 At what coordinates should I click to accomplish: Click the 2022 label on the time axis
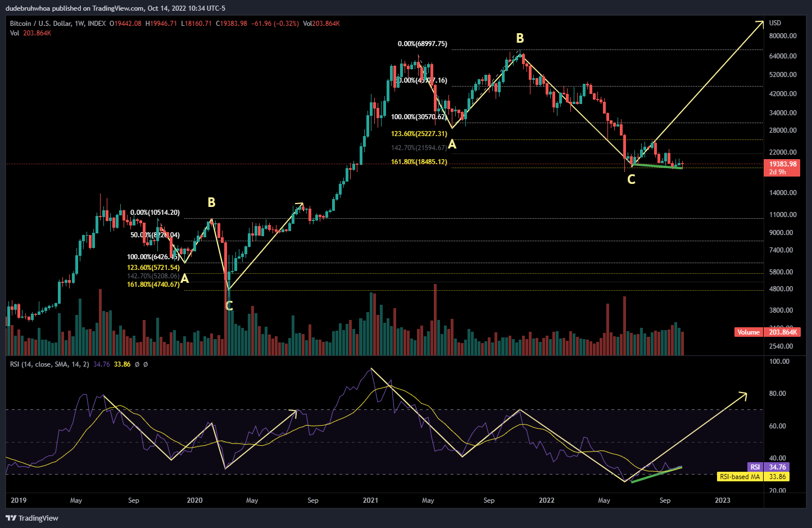546,500
